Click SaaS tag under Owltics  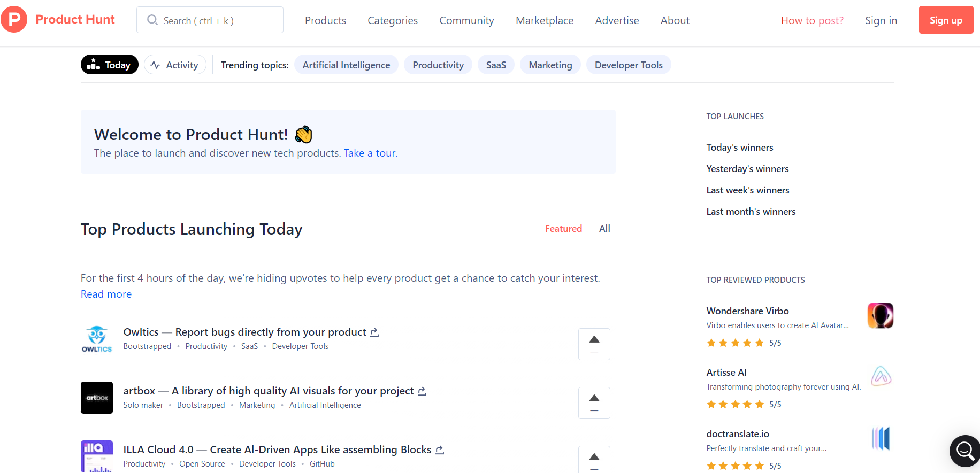[x=249, y=346]
